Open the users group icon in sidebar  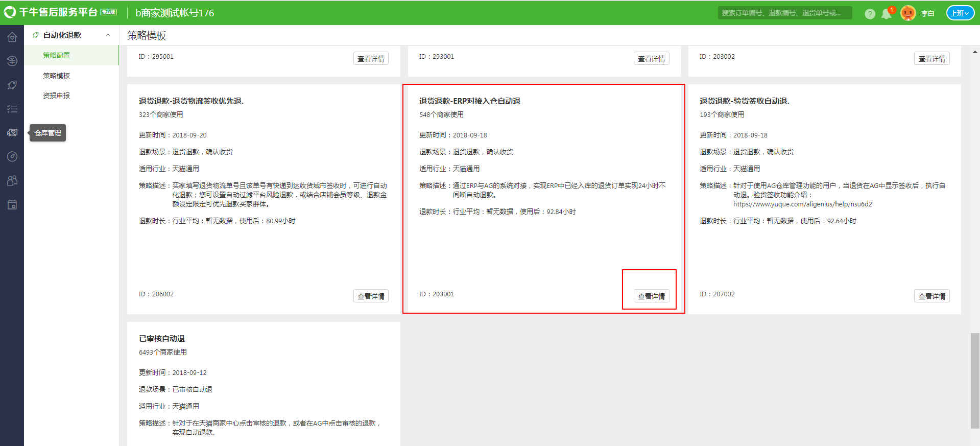12,180
